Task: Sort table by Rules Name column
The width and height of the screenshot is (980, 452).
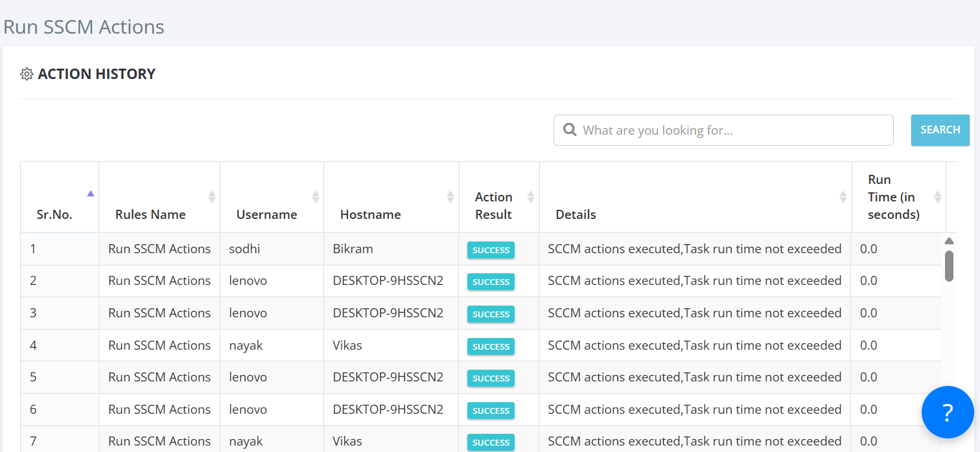Action: tap(159, 197)
